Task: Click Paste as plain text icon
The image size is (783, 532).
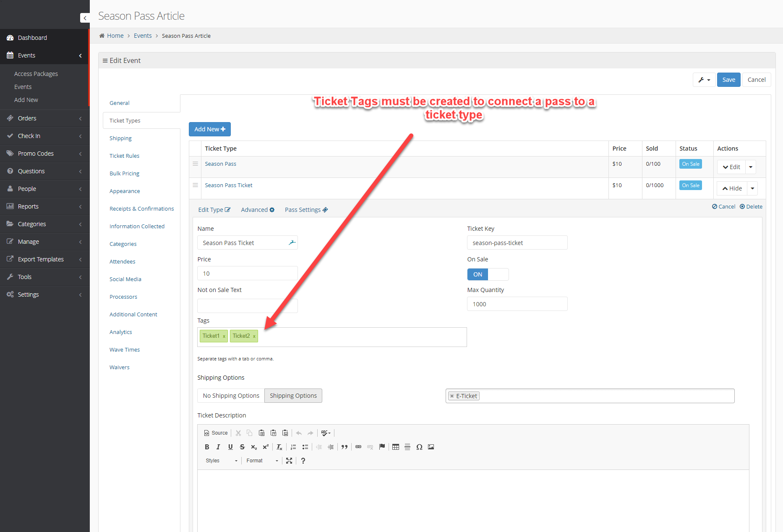Action: pyautogui.click(x=274, y=433)
